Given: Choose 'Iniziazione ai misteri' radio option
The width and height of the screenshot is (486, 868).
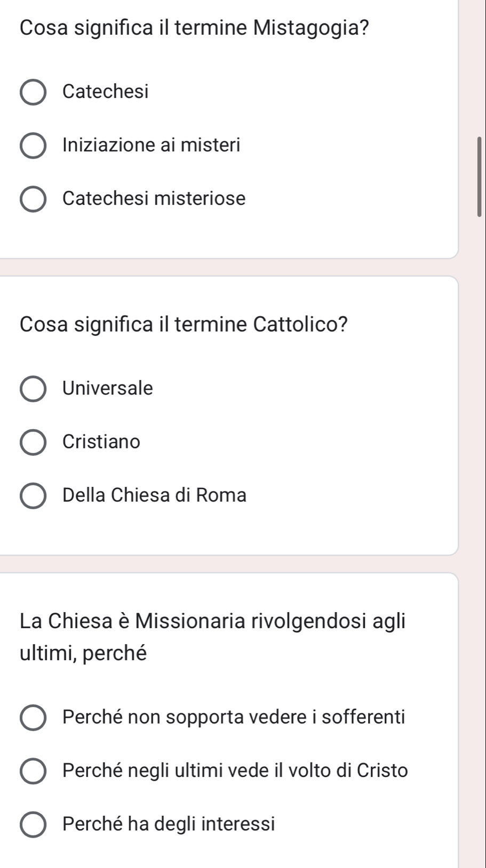Looking at the screenshot, I should 33,146.
